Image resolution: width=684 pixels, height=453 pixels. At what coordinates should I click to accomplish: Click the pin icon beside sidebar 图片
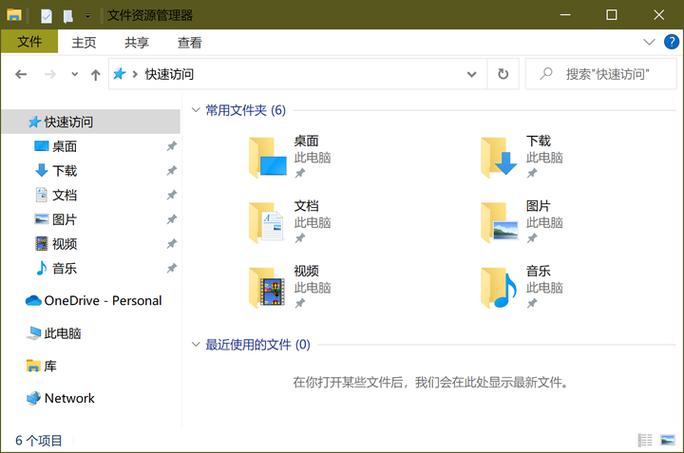pos(172,220)
